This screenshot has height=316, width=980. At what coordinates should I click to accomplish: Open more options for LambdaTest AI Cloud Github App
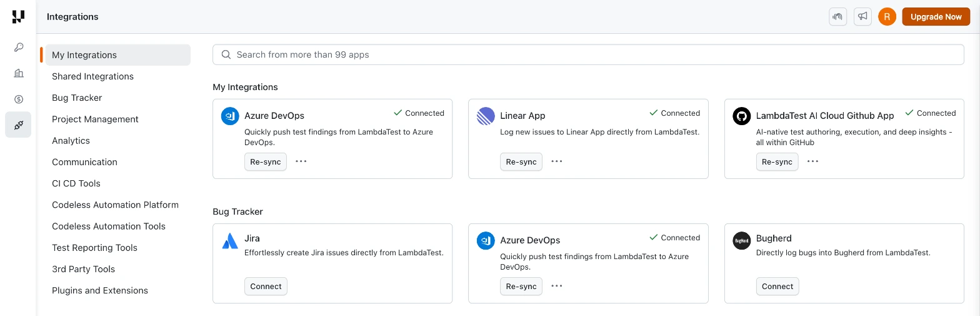click(x=812, y=161)
